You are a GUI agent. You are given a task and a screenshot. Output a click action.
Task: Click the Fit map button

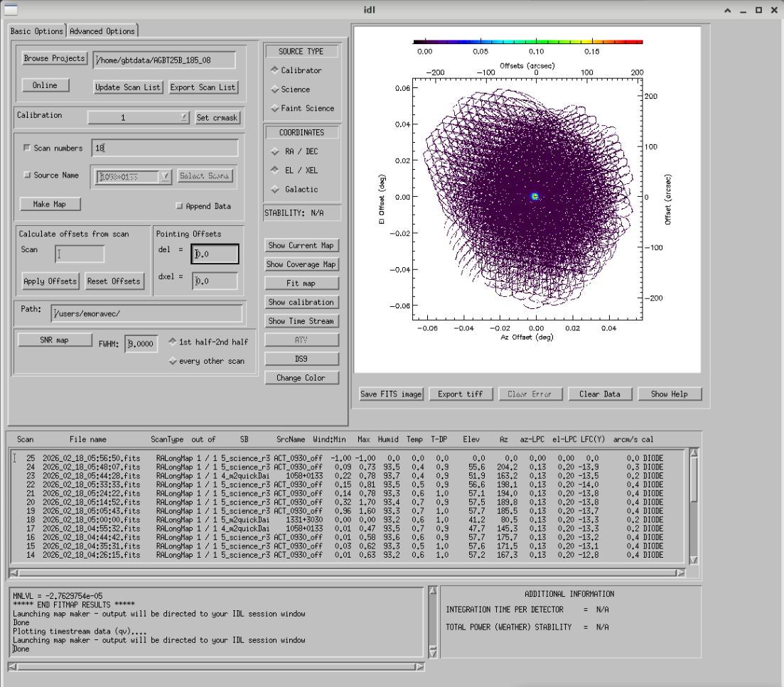(301, 283)
